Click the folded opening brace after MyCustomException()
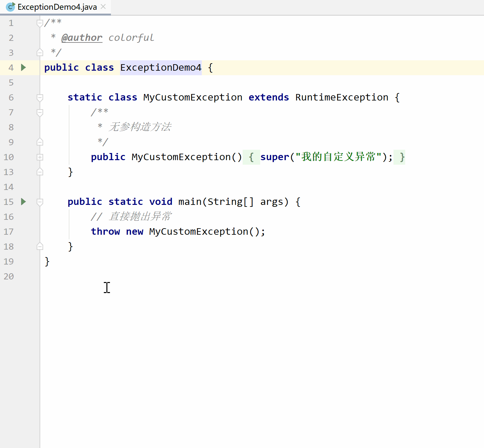 (x=251, y=157)
